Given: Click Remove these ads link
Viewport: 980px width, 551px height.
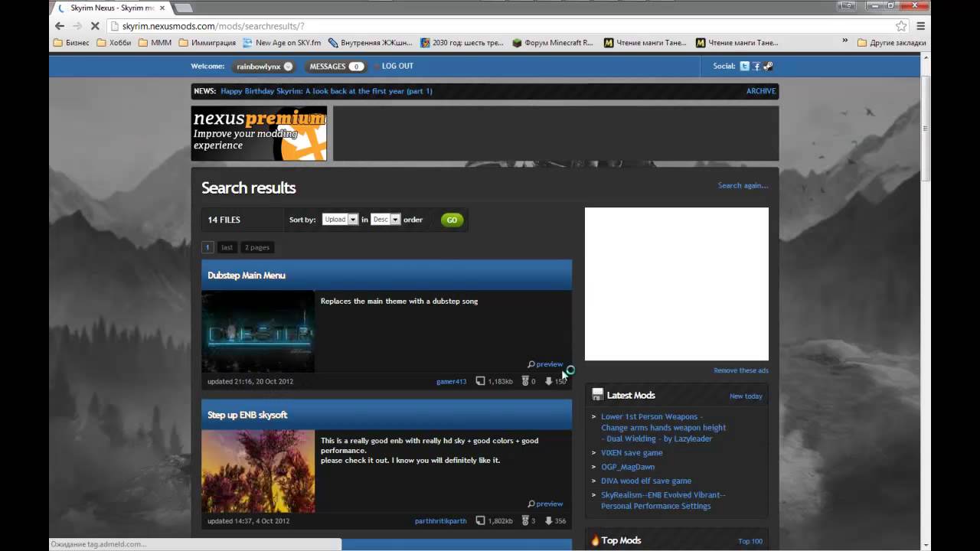Looking at the screenshot, I should click(741, 370).
